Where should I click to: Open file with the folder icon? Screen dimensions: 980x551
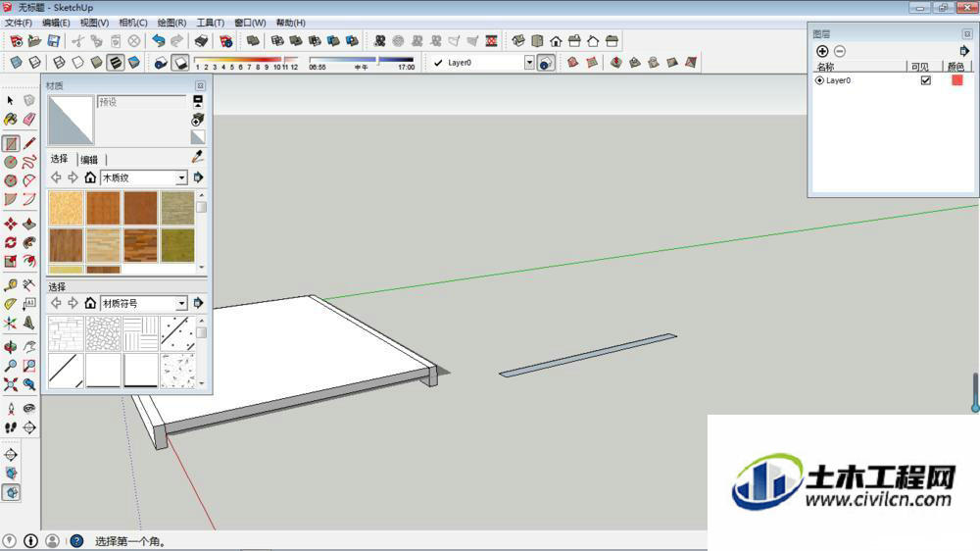(x=34, y=41)
